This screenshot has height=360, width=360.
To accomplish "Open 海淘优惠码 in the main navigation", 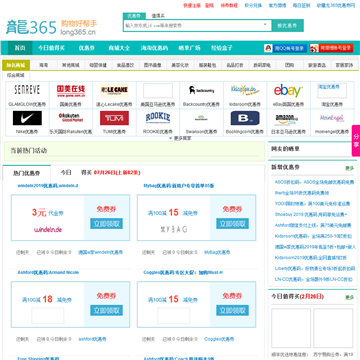I will point(154,48).
